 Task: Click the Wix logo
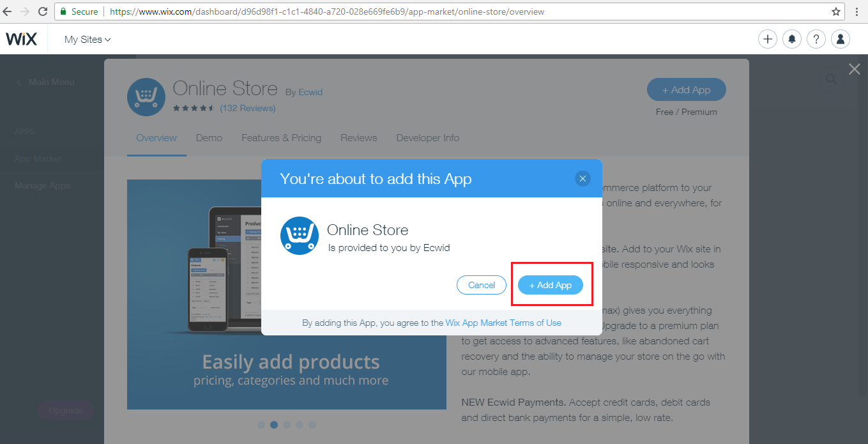pos(22,39)
